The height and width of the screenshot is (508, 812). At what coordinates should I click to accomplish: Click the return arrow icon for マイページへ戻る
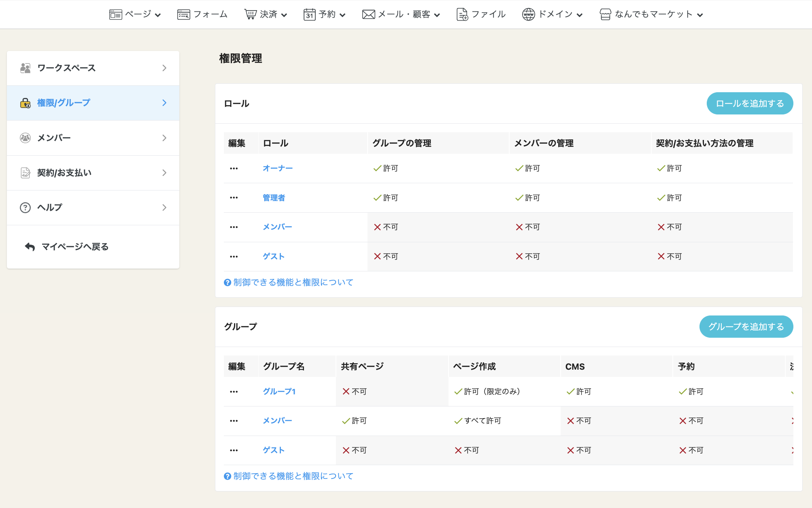click(x=30, y=246)
